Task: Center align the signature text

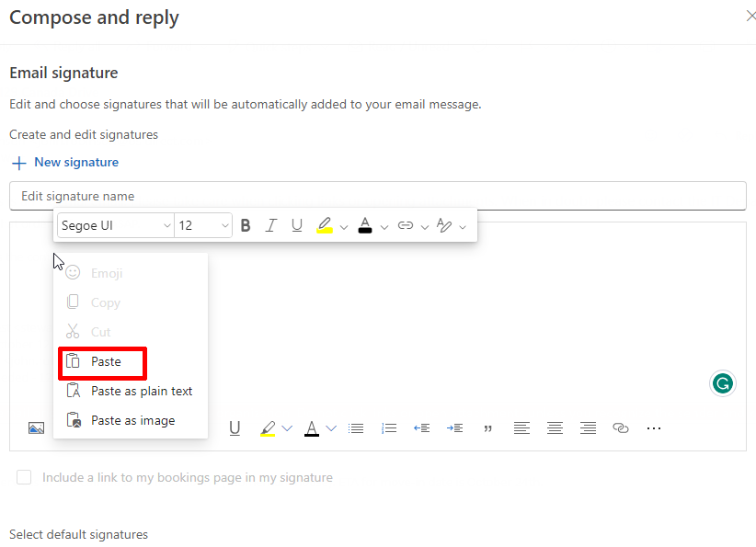Action: click(555, 427)
